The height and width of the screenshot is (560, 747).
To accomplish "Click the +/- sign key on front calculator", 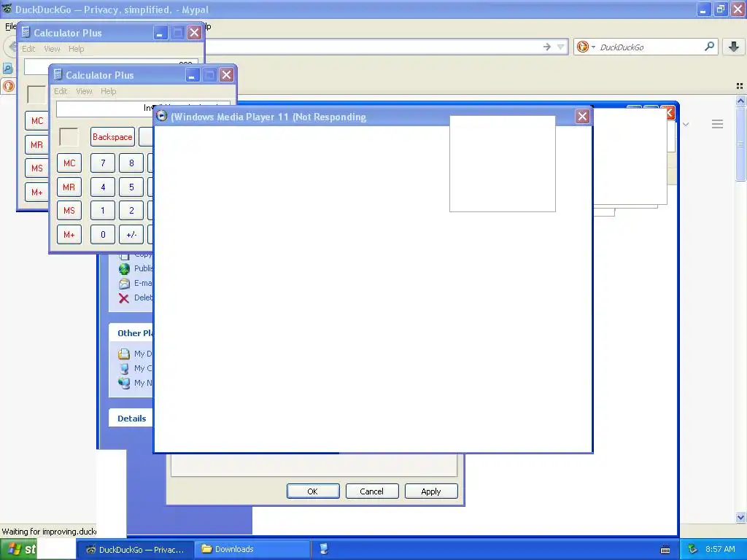I will point(131,234).
